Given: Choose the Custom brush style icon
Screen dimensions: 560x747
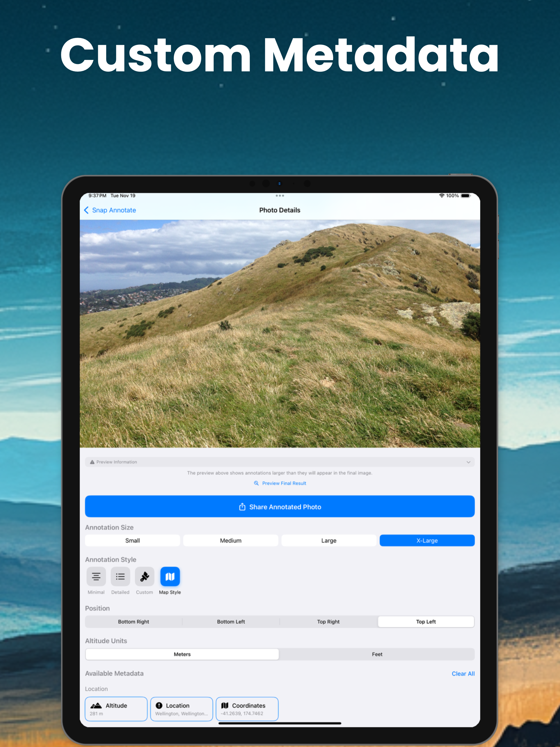Looking at the screenshot, I should 145,576.
